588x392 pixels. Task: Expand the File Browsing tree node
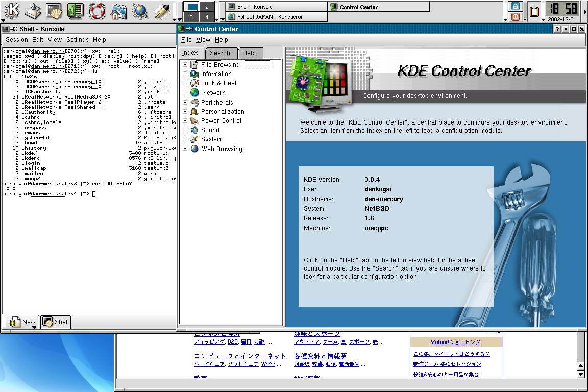(185, 64)
